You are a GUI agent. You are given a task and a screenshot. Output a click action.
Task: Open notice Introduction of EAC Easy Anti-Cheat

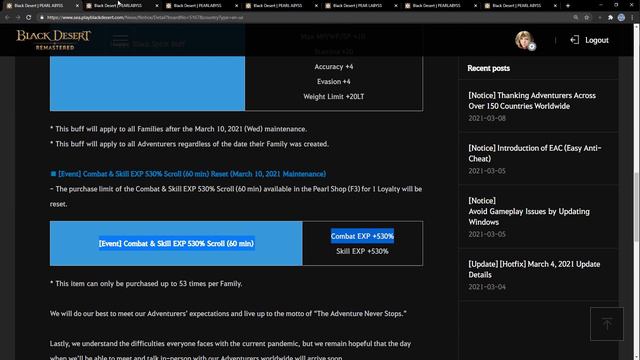[535, 153]
